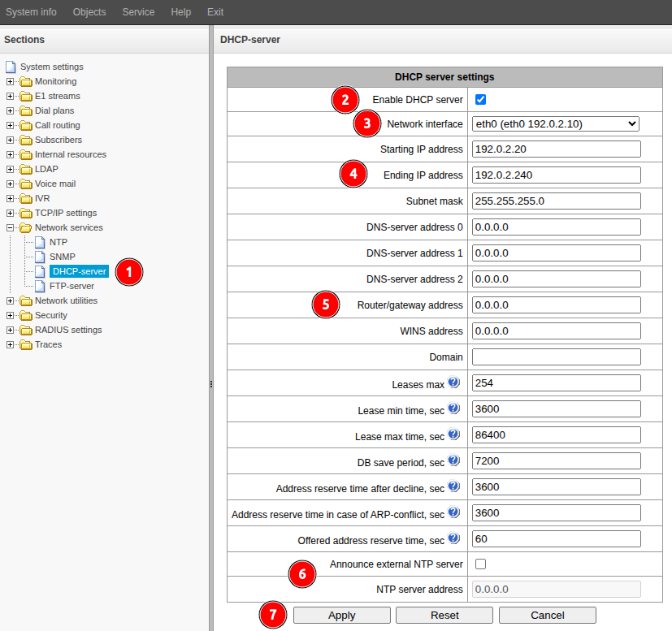Click the Starting IP address field
The height and width of the screenshot is (631, 672).
tap(556, 149)
